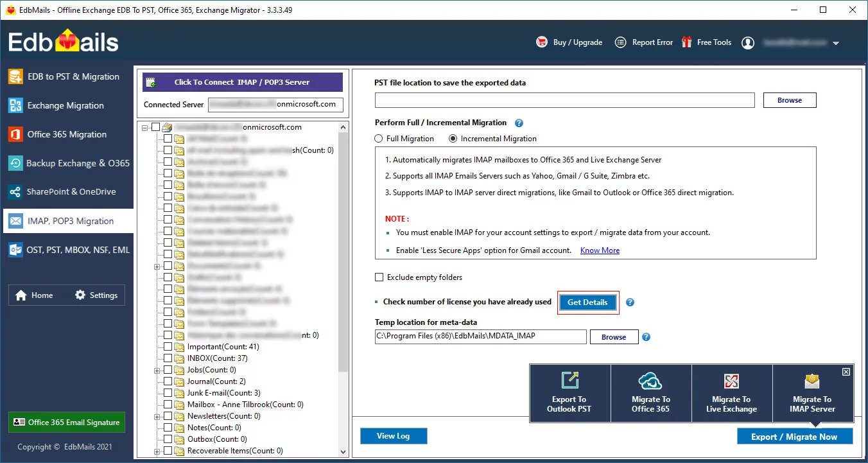Click the SharePoint share icon

[x=15, y=191]
